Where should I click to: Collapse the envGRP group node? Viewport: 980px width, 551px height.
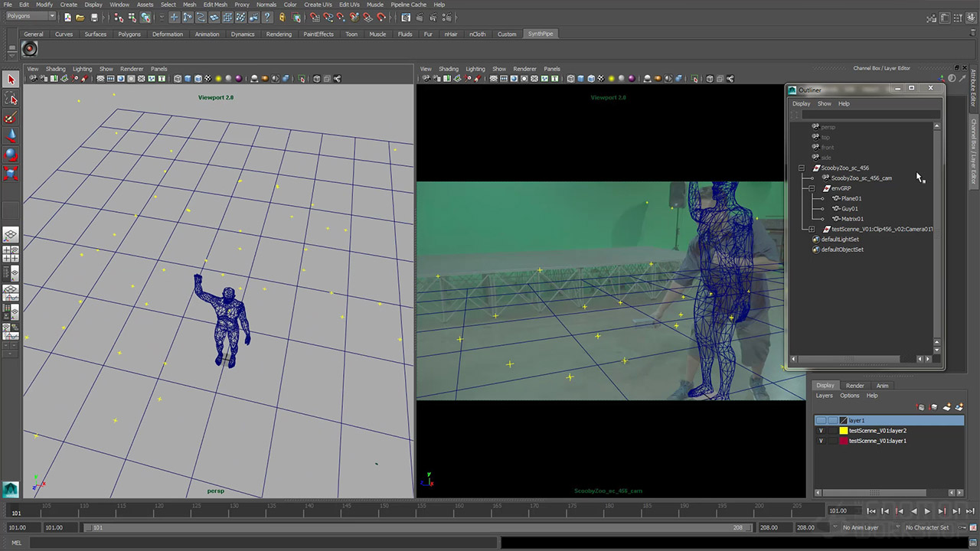pyautogui.click(x=812, y=188)
